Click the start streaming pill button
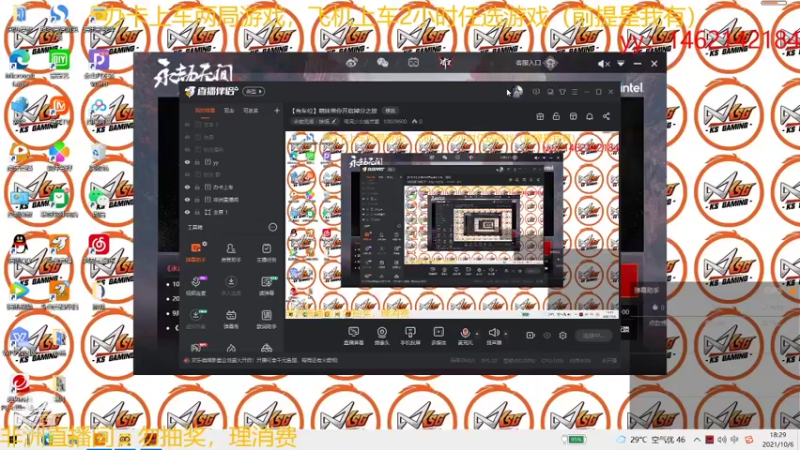This screenshot has width=800, height=450. pos(593,336)
